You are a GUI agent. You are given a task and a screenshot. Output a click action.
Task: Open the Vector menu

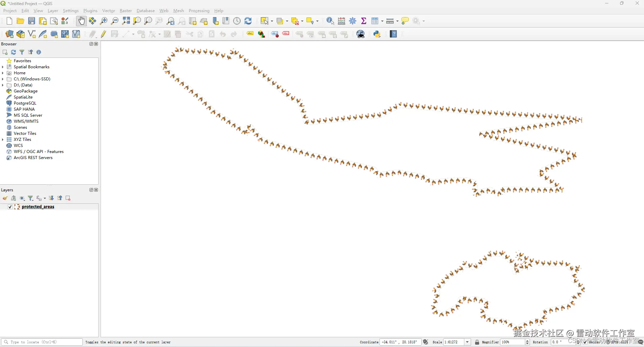coord(108,11)
